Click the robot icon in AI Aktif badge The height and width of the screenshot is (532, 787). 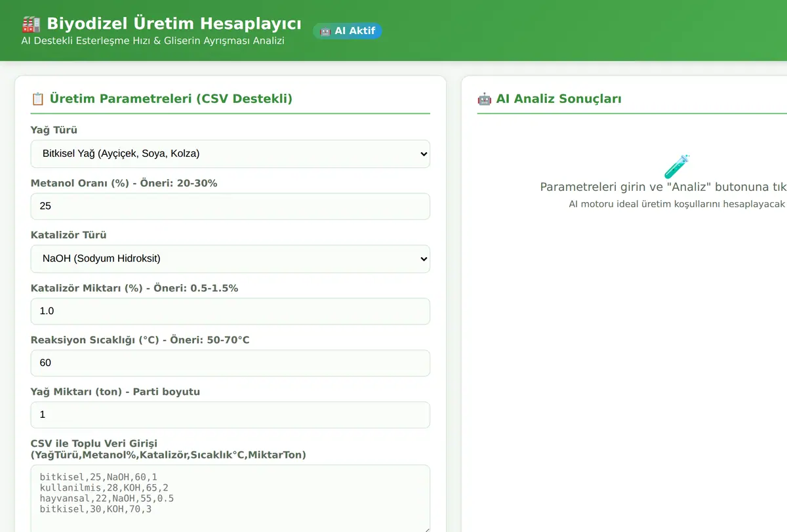coord(325,31)
